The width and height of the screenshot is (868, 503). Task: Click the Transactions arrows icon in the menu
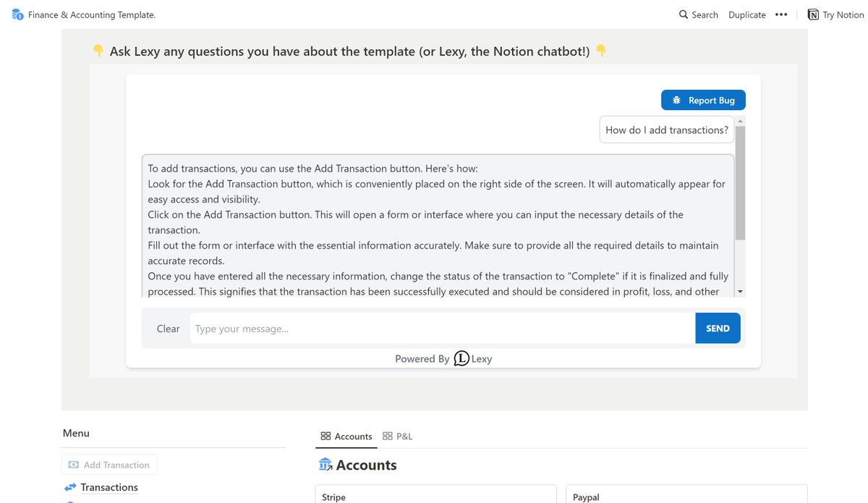tap(70, 487)
